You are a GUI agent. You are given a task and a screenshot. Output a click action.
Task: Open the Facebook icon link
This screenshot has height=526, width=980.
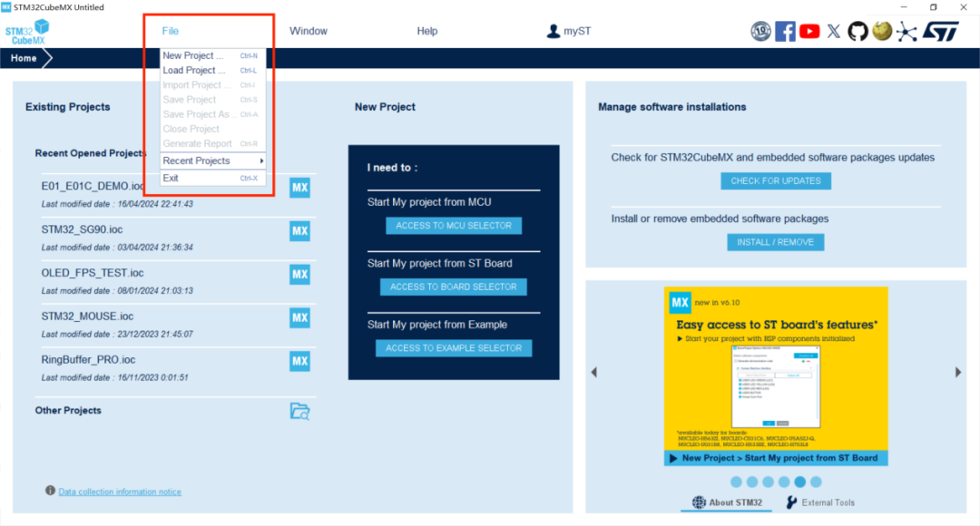click(x=785, y=31)
